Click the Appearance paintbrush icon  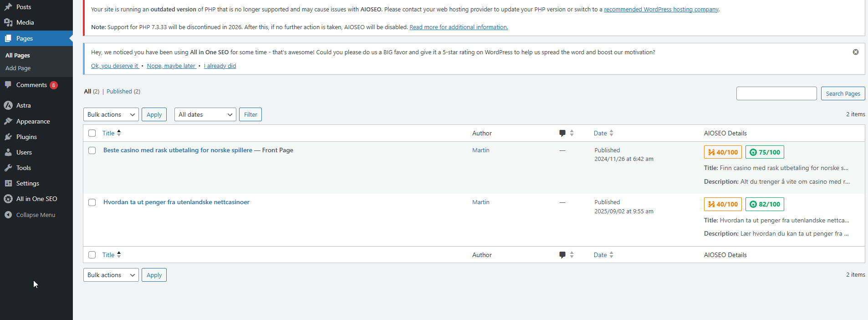(8, 121)
